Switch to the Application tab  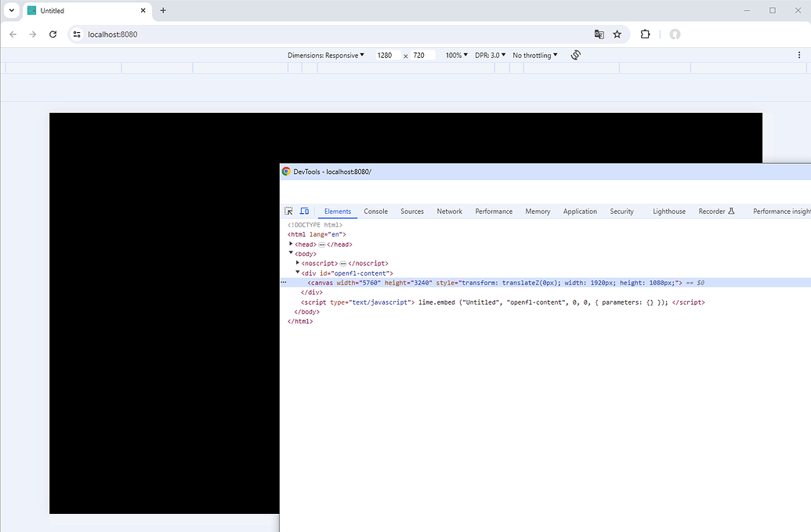click(x=580, y=212)
